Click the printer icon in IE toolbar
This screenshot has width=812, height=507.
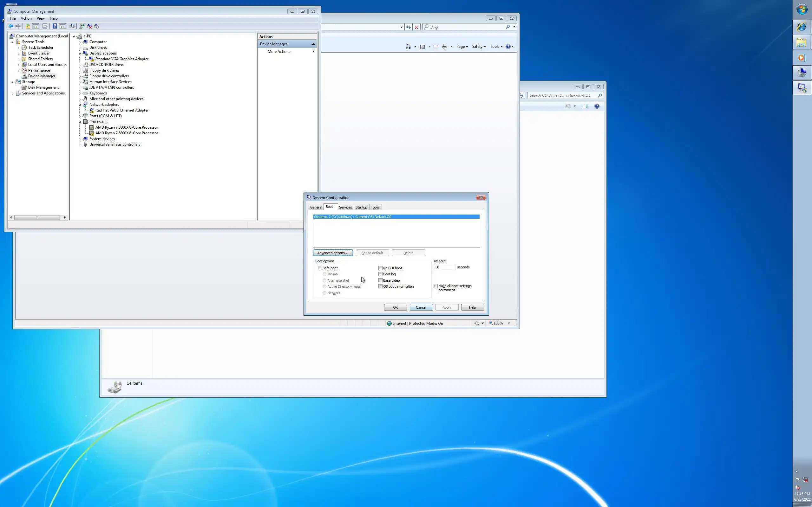click(x=445, y=47)
